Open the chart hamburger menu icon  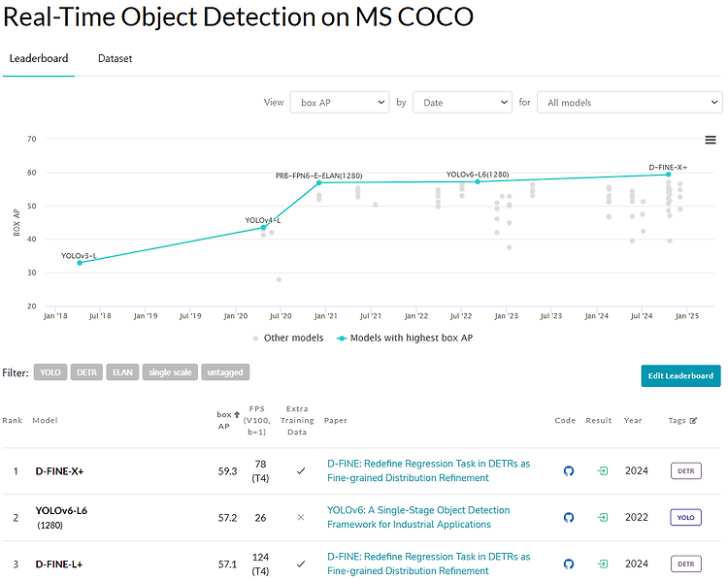point(710,140)
